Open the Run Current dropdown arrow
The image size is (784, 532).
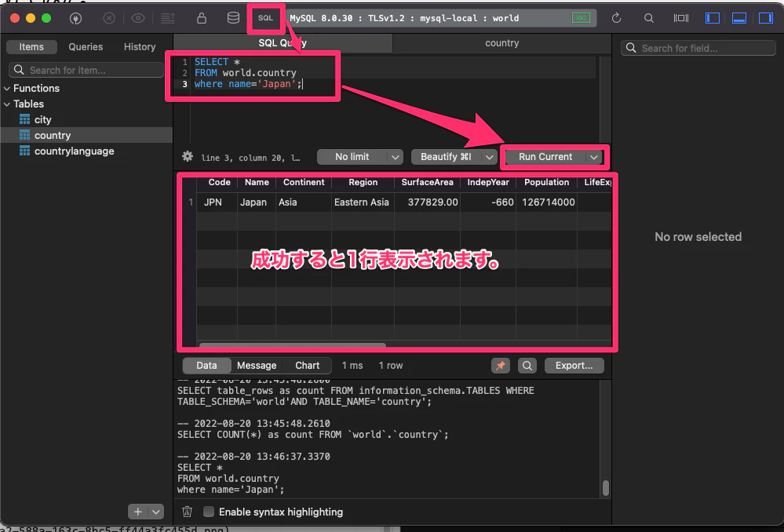click(x=593, y=157)
